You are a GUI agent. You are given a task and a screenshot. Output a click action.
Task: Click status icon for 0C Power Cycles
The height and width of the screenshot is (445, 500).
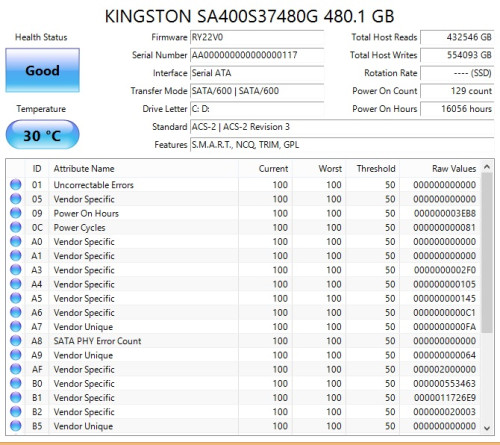point(16,227)
